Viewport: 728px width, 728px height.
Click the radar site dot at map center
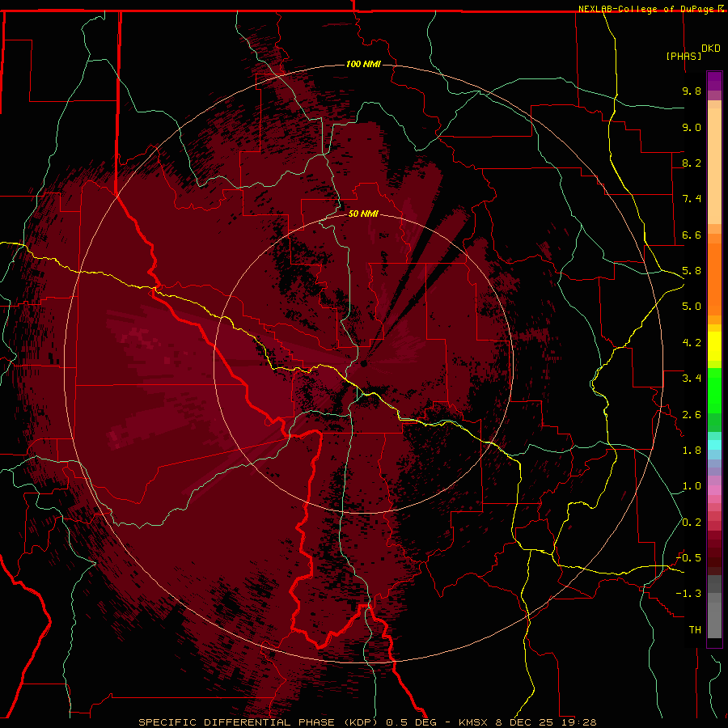[x=364, y=363]
